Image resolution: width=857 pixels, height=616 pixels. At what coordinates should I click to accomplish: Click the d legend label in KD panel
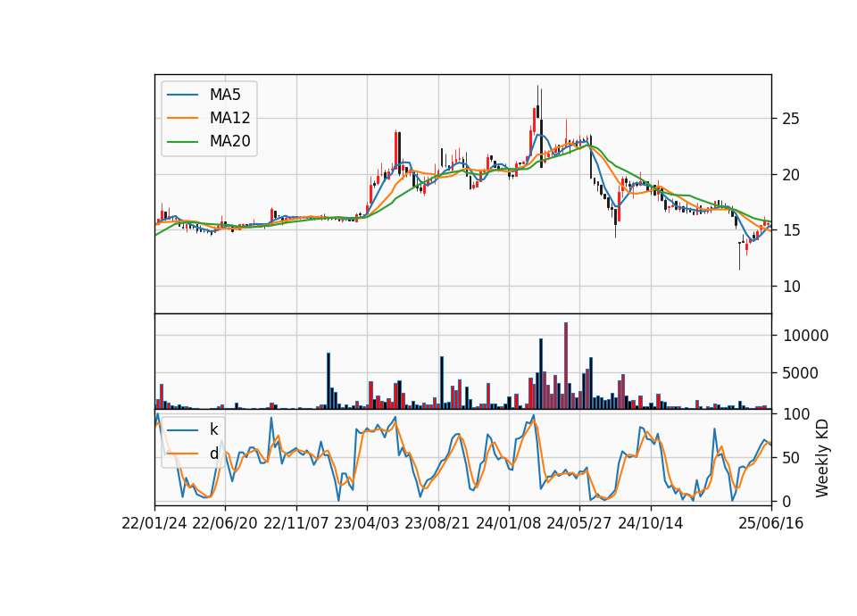(213, 454)
